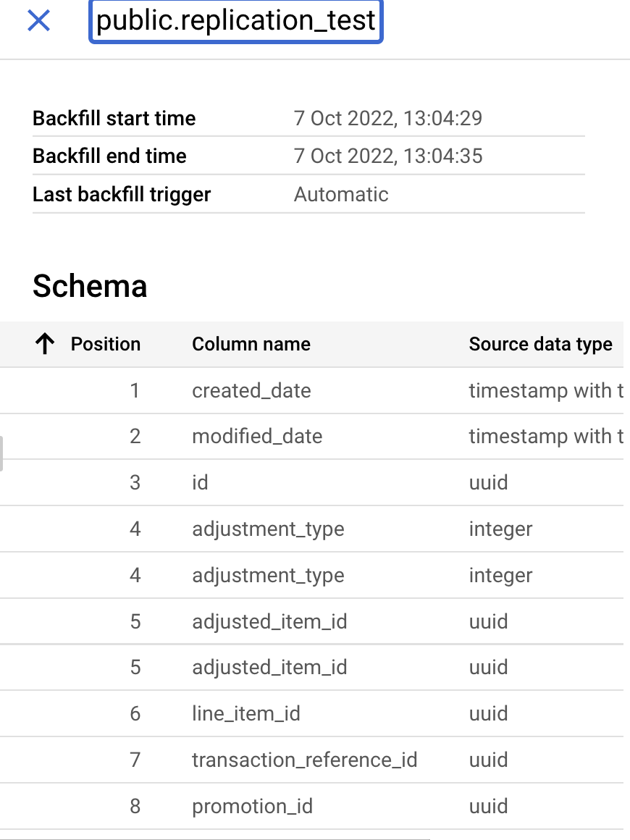Click the gray handle on the left edge
The width and height of the screenshot is (630, 840).
[1, 454]
